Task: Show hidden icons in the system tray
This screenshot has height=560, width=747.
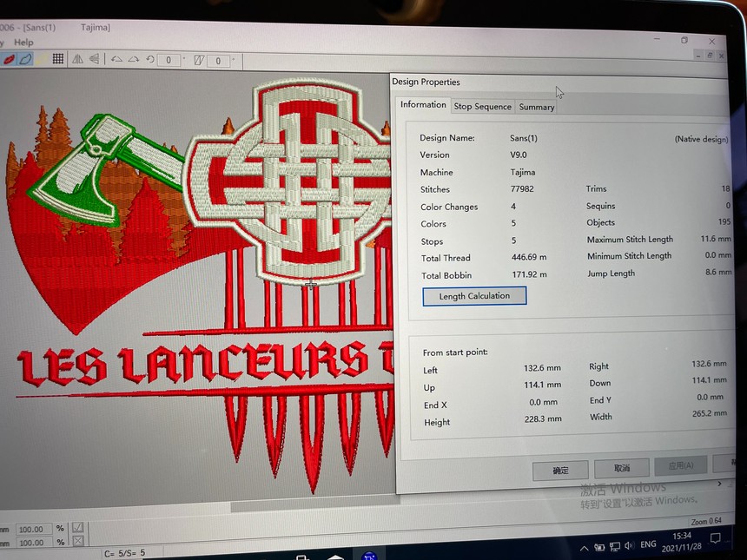Action: coord(584,548)
